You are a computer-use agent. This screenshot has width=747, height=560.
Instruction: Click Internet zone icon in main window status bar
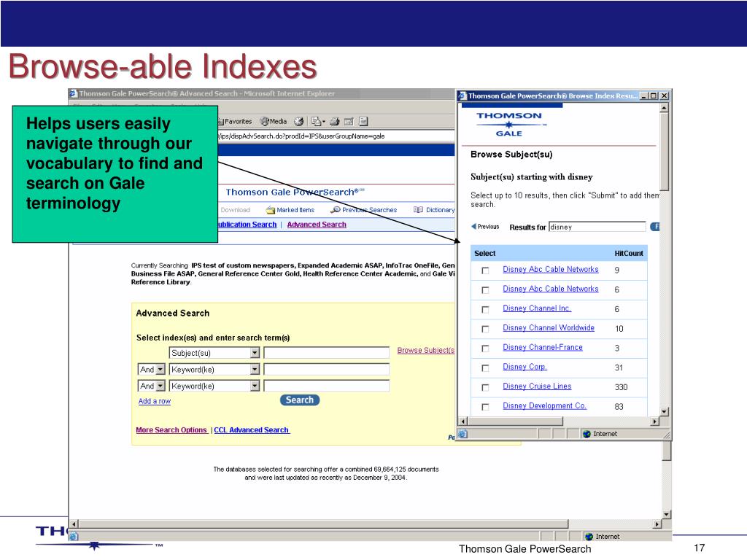point(589,537)
